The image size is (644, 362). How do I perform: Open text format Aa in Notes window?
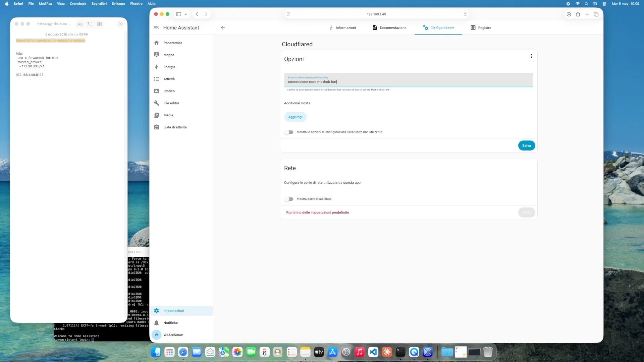coord(80,24)
